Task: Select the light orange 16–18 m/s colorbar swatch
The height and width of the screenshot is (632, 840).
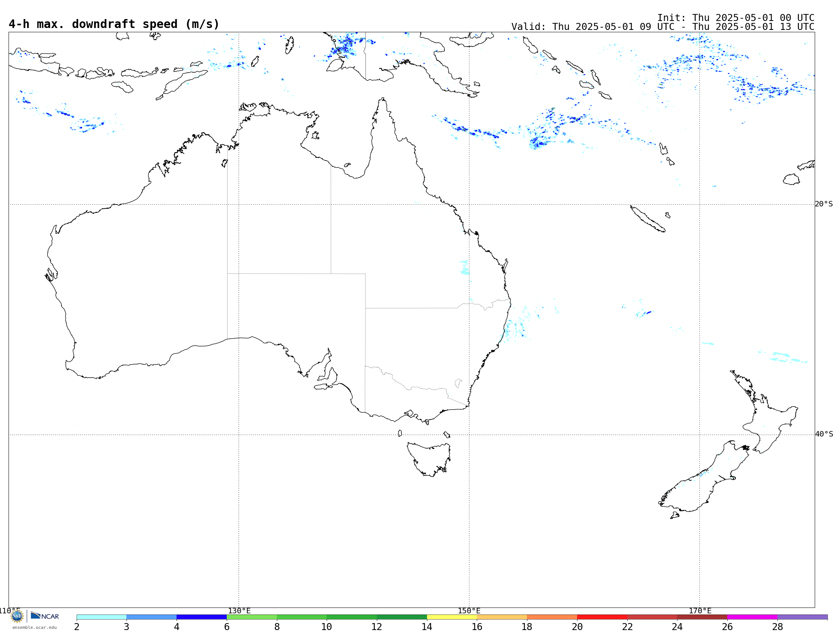Action: pyautogui.click(x=502, y=617)
